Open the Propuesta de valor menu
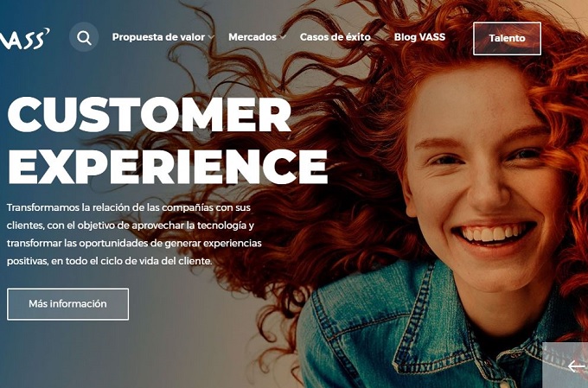 point(158,37)
